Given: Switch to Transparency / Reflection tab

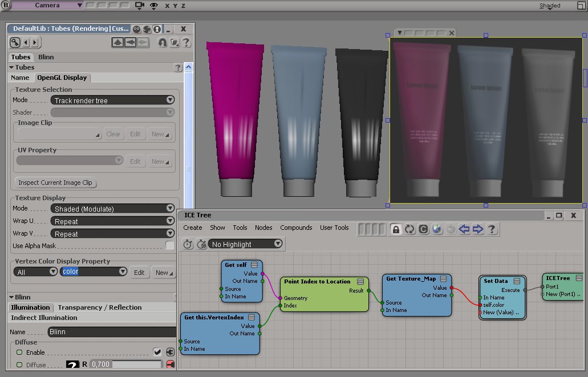Looking at the screenshot, I should pyautogui.click(x=99, y=307).
